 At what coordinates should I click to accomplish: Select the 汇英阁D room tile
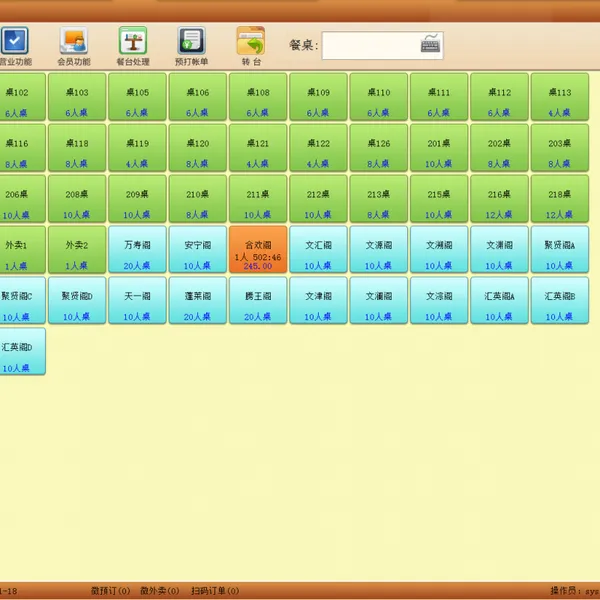(x=23, y=351)
